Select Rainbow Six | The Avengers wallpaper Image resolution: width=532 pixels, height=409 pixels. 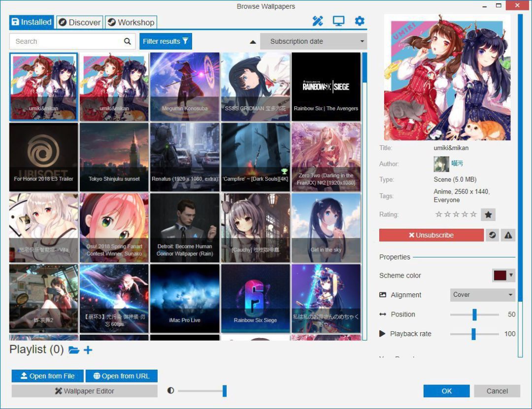pos(326,87)
